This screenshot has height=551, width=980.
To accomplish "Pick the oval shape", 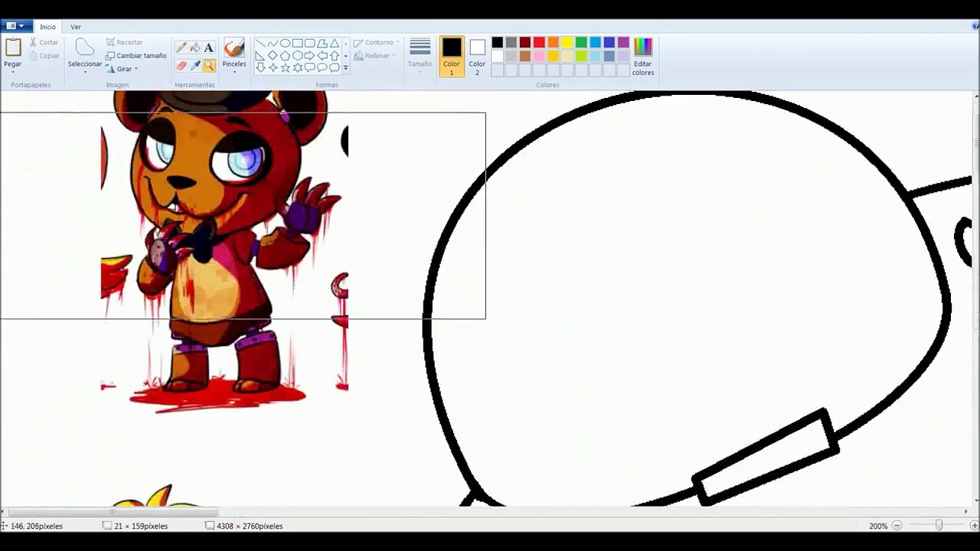I will point(285,44).
